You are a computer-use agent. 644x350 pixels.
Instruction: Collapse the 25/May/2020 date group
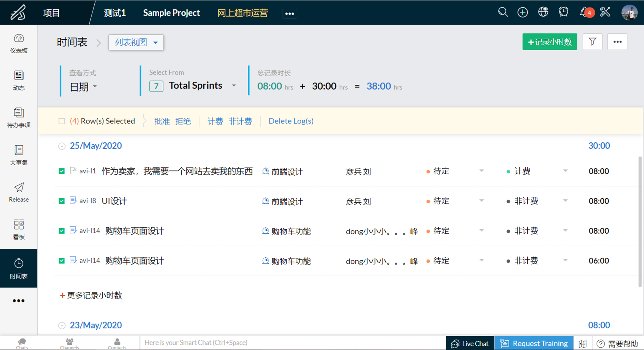coord(62,146)
